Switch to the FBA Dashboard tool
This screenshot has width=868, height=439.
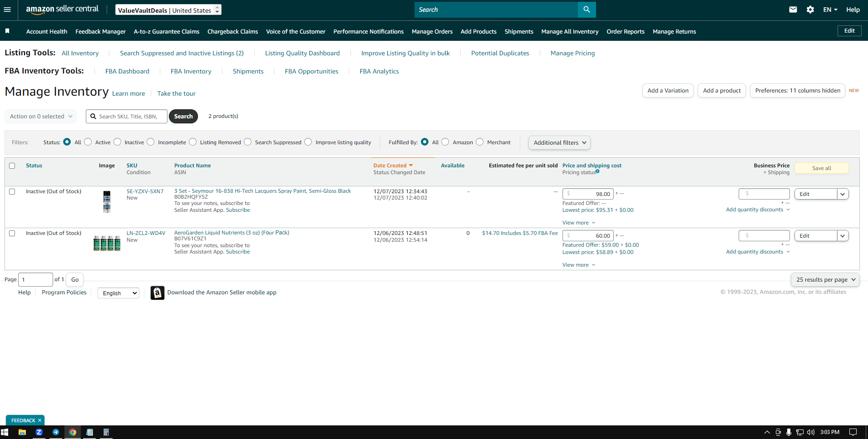point(127,71)
